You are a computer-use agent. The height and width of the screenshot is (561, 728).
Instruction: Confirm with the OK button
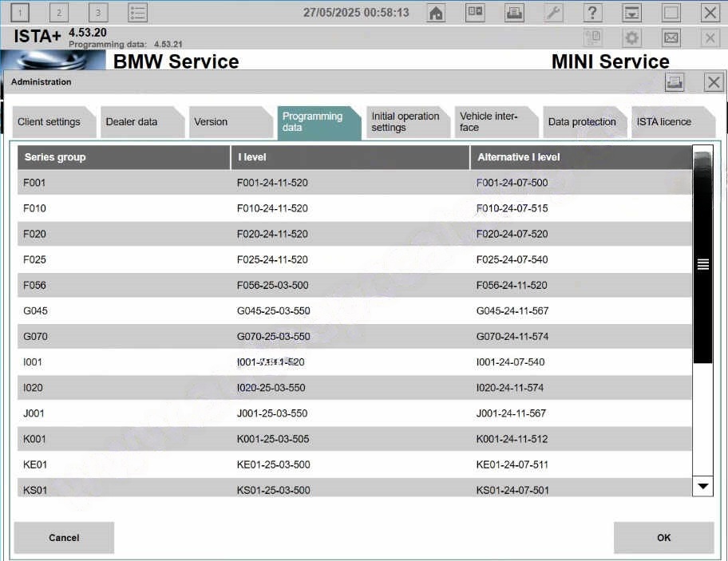pyautogui.click(x=664, y=537)
